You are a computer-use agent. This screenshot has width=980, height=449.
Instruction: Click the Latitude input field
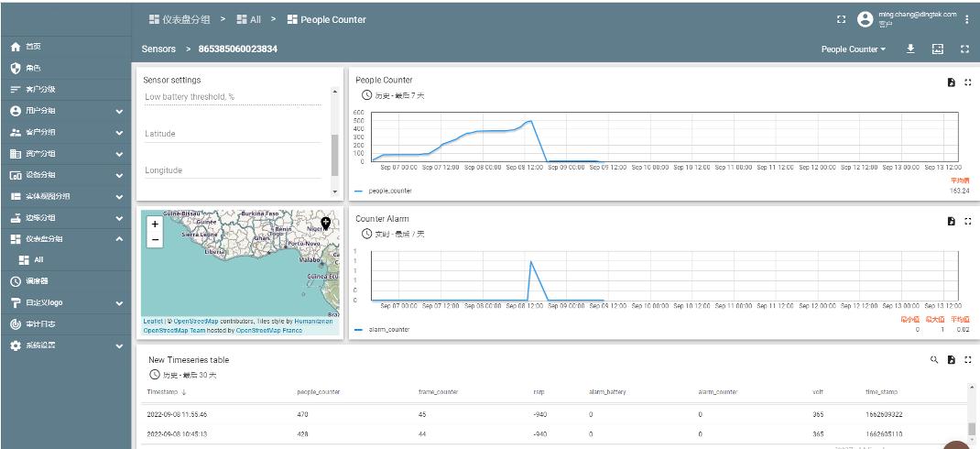[233, 134]
